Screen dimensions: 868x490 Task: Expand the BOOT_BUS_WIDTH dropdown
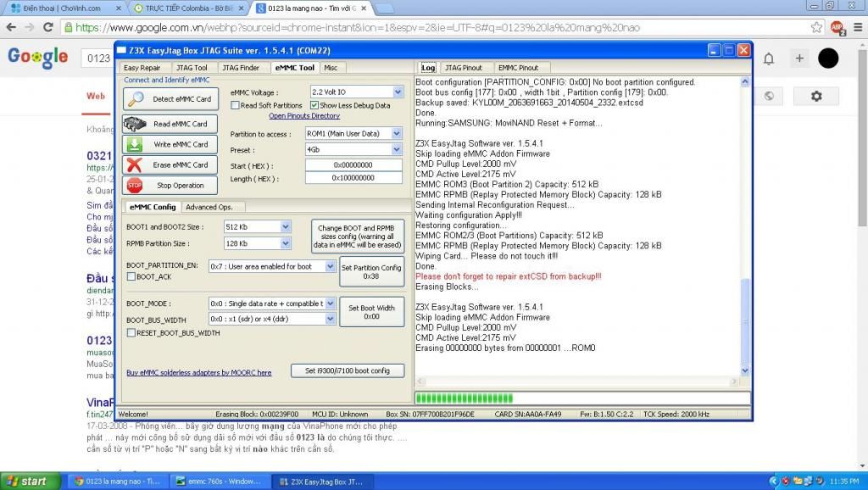330,319
